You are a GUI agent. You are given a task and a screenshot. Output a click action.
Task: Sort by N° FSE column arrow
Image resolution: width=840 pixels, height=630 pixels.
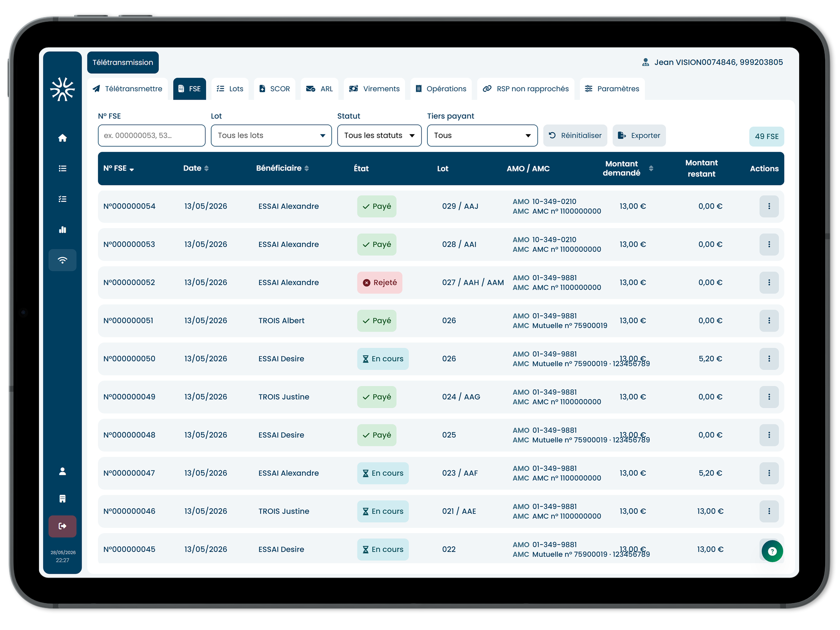click(x=131, y=169)
